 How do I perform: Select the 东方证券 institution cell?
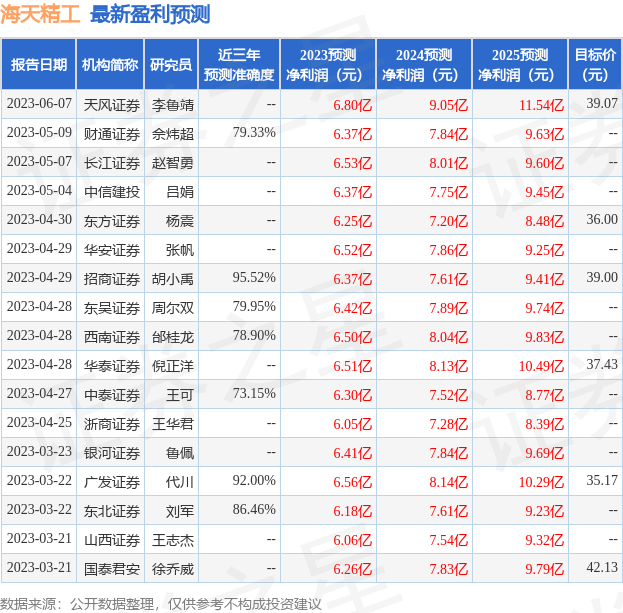(112, 221)
